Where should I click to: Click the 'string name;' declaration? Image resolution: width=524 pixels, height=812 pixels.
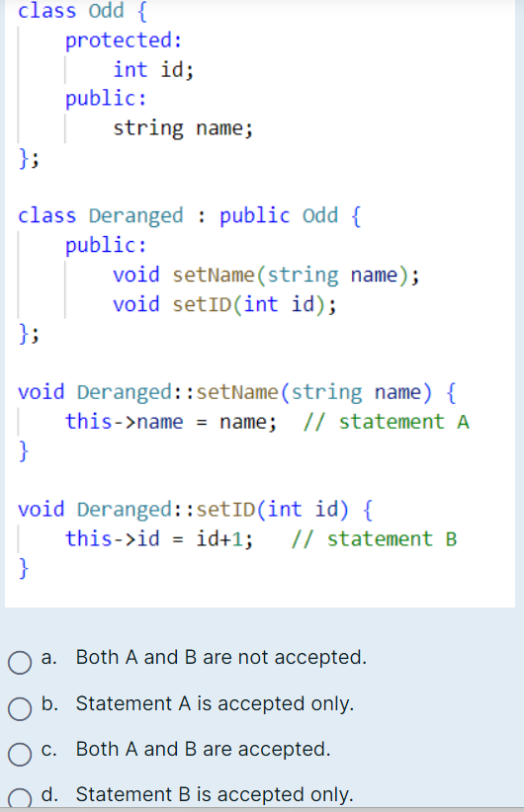(184, 127)
